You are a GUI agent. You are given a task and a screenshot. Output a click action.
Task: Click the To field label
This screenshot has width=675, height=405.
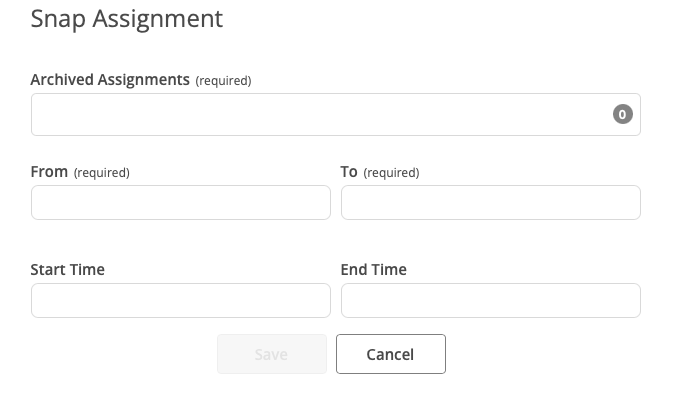[x=349, y=172]
